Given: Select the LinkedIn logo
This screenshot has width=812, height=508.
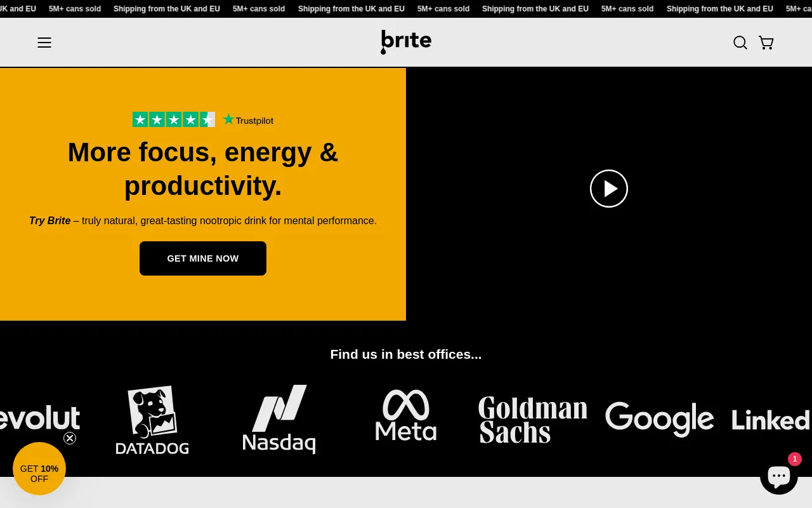Looking at the screenshot, I should tap(771, 420).
